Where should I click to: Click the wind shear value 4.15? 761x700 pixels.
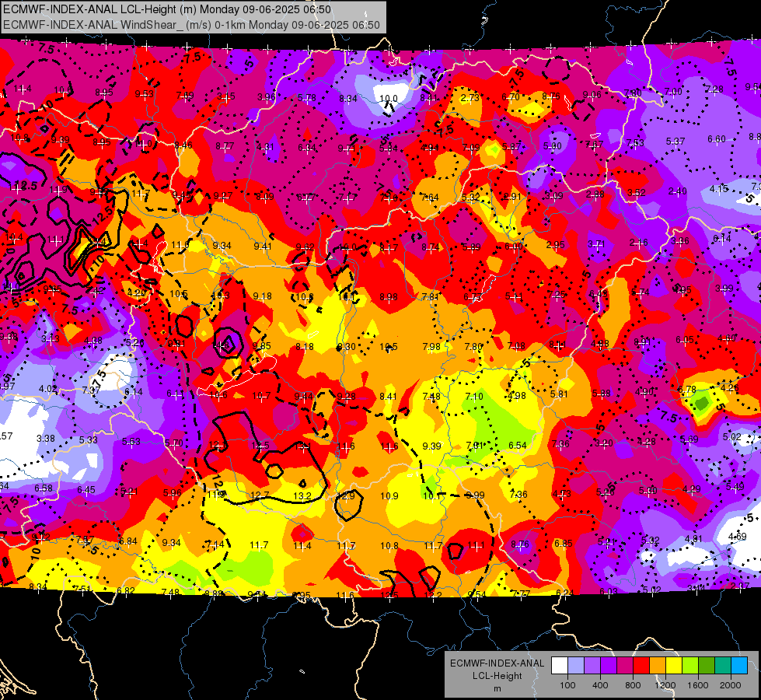(x=719, y=188)
